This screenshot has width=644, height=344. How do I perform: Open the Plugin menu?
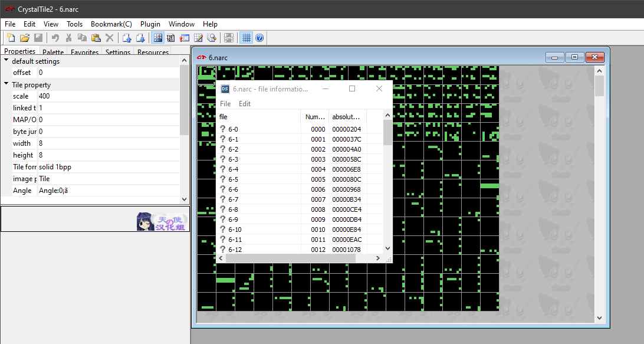pos(150,24)
